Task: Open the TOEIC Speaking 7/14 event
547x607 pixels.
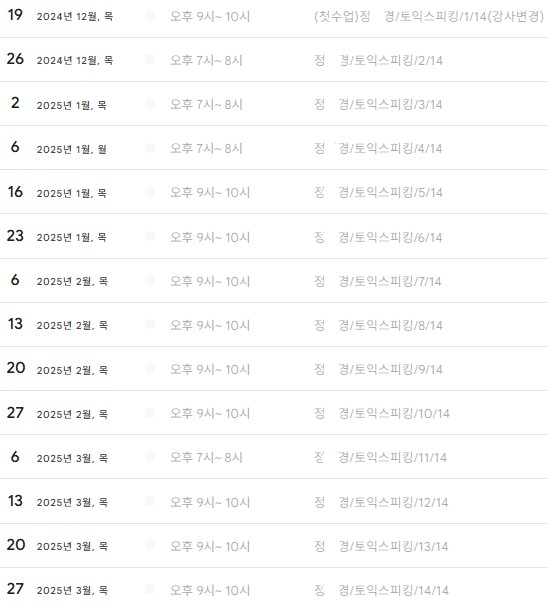Action: click(x=378, y=281)
